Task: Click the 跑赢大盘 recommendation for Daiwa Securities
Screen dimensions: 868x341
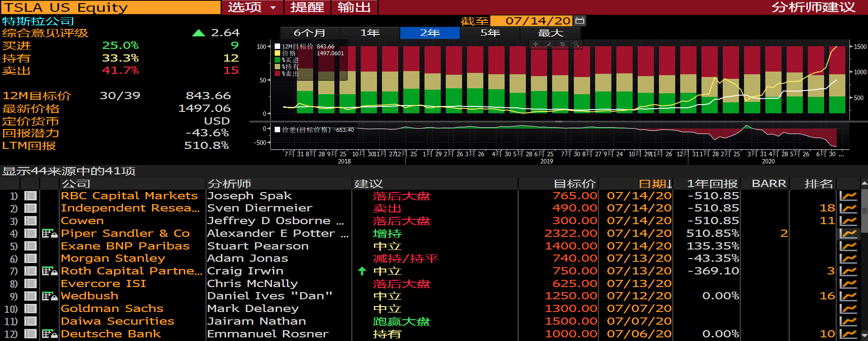Action: (401, 321)
